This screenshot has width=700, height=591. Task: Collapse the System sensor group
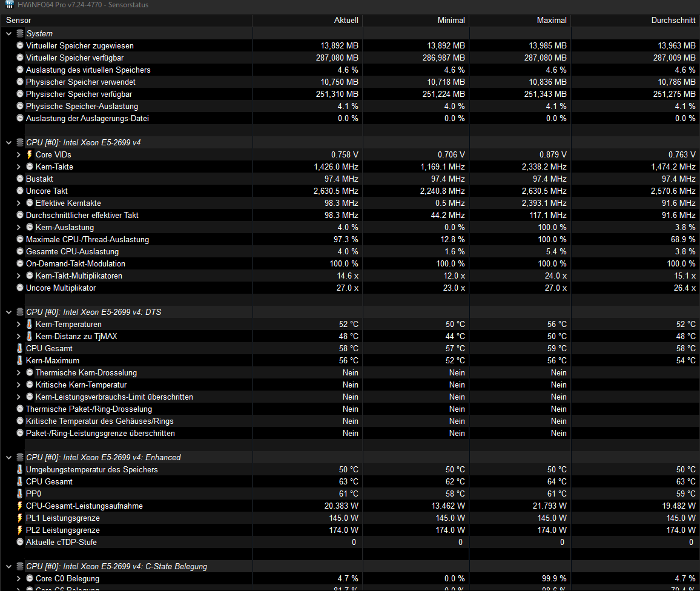pyautogui.click(x=9, y=33)
